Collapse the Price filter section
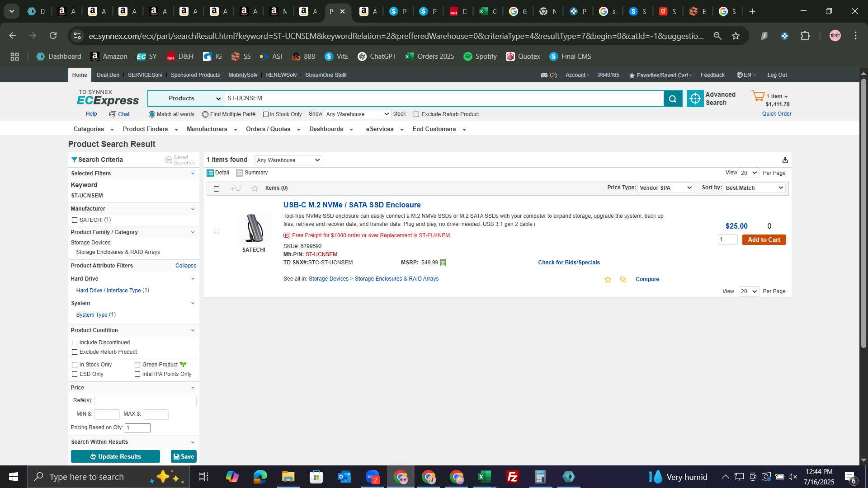The width and height of the screenshot is (868, 488). (x=193, y=388)
